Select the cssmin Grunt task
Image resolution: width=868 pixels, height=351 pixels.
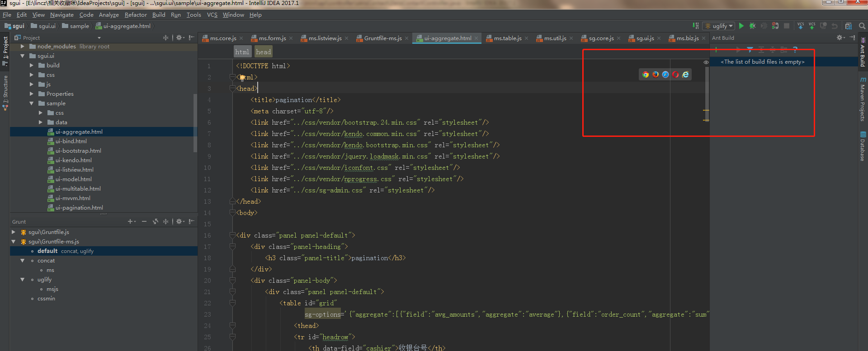(x=46, y=299)
